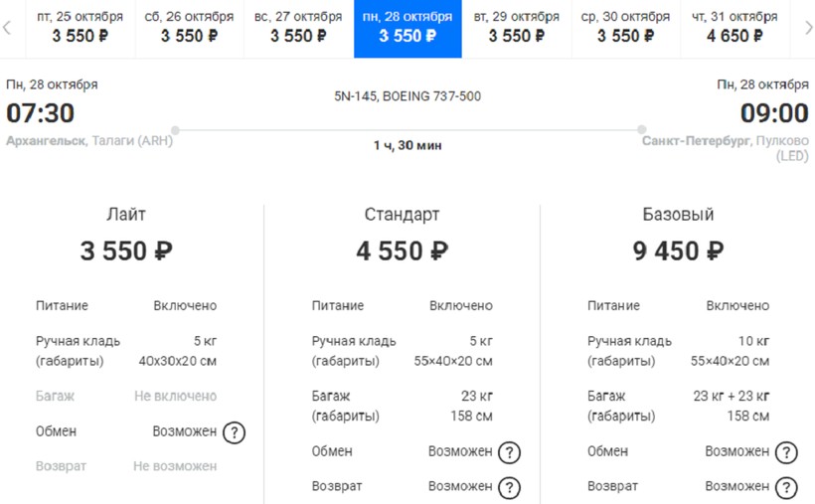Pick the ср, 30 октября date tab
The height and width of the screenshot is (504, 815).
[626, 27]
